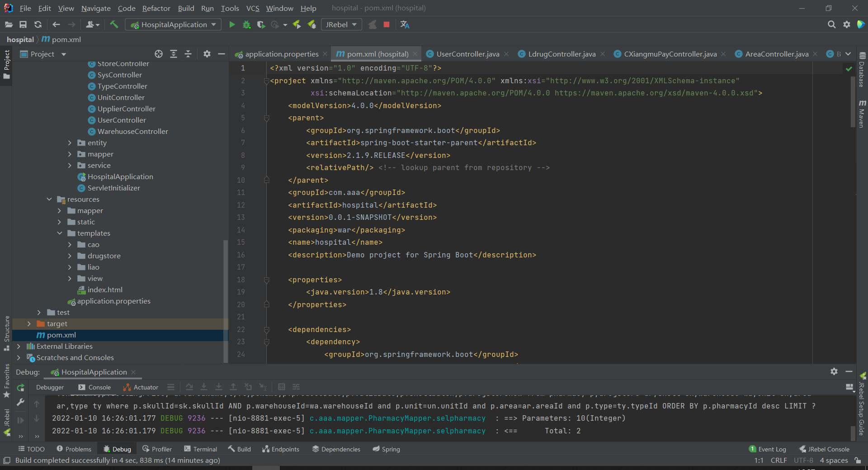
Task: Click the Run with Coverage shield icon
Action: click(261, 24)
